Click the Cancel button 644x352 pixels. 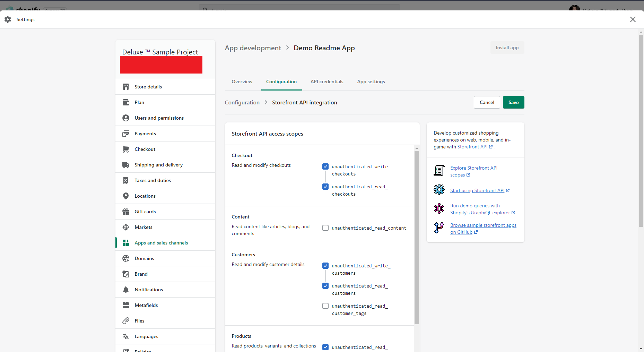487,102
